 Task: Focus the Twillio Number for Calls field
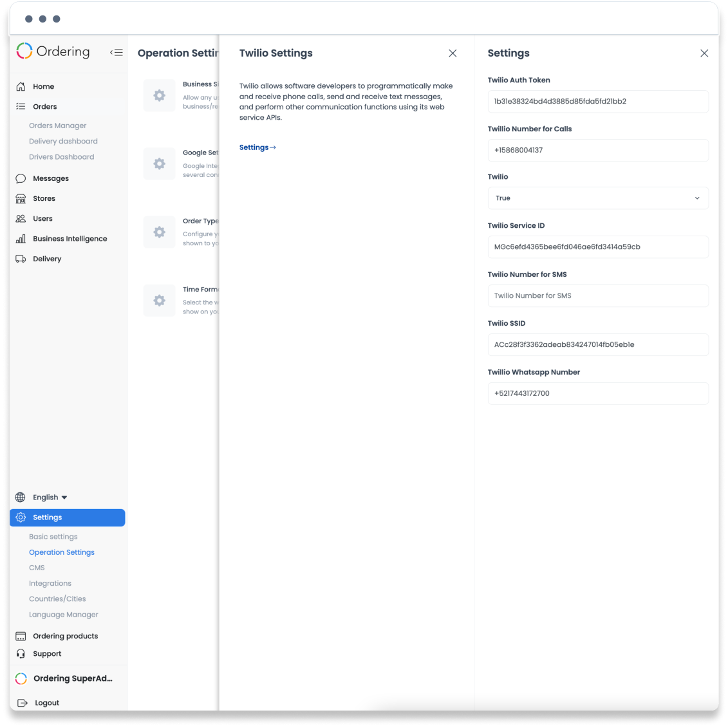pyautogui.click(x=598, y=151)
